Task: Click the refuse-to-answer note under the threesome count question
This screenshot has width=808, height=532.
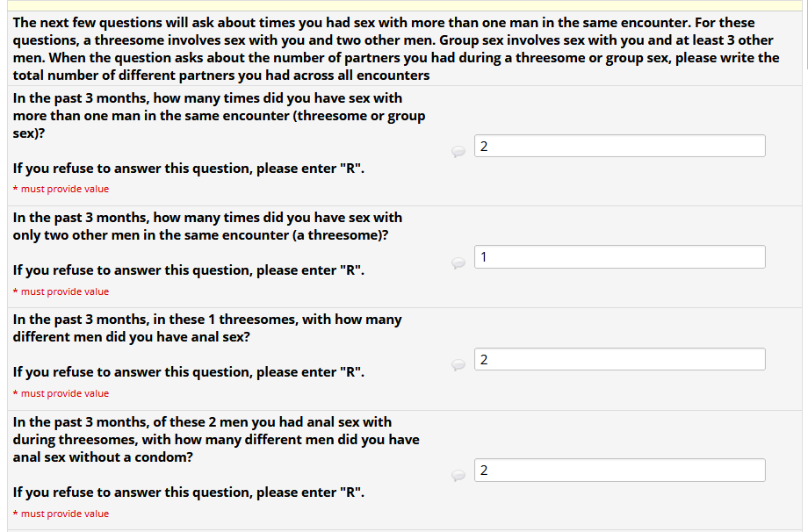Action: coord(188,270)
